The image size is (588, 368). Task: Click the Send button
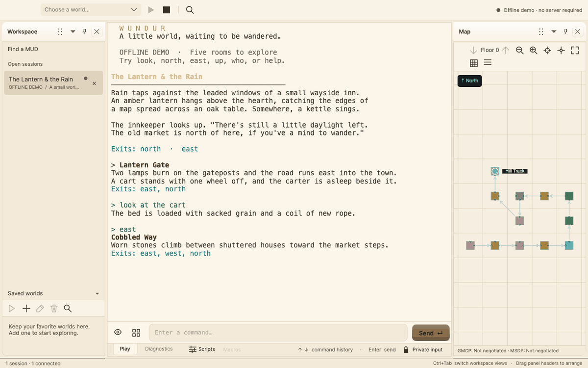(x=431, y=333)
